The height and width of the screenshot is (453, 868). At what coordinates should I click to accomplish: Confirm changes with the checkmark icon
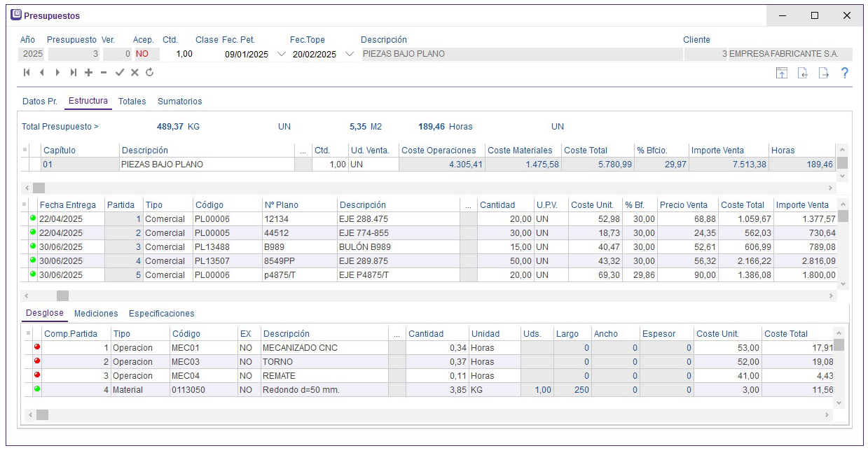pyautogui.click(x=120, y=73)
